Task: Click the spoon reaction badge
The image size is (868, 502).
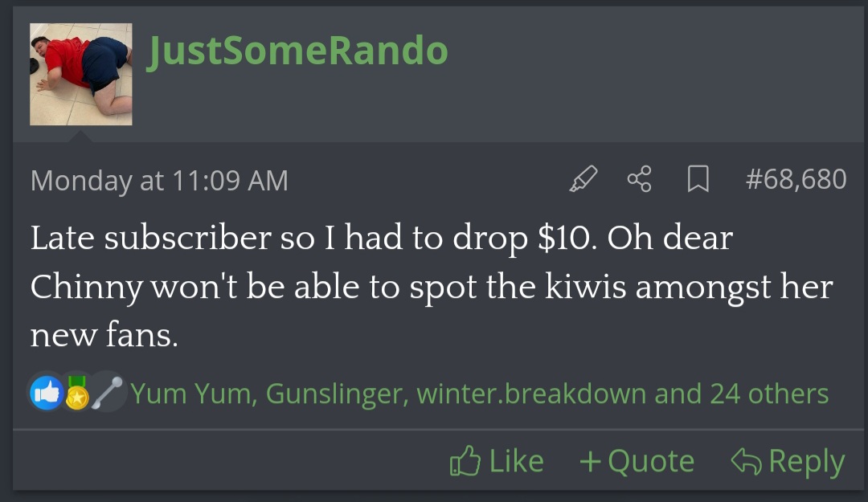Action: 107,393
